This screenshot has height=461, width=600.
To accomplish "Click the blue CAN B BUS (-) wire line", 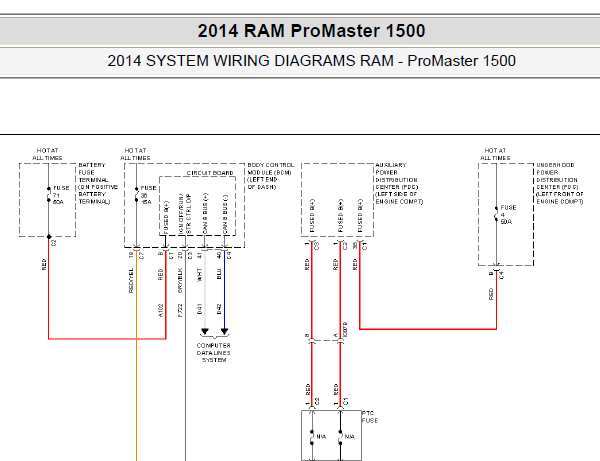I will point(225,291).
